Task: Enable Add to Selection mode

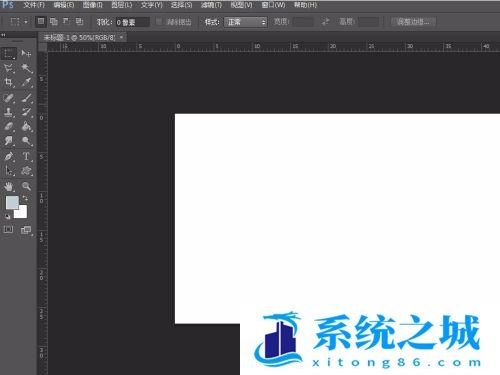Action: [x=53, y=22]
